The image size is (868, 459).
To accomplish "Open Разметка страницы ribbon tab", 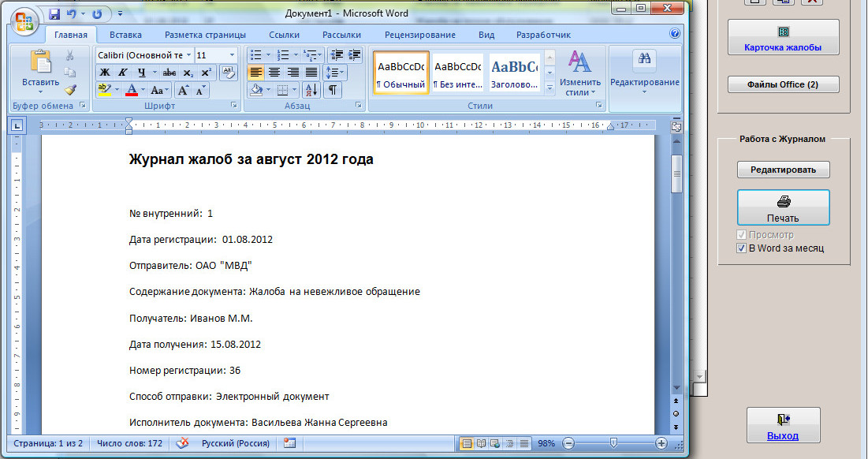I will click(x=206, y=35).
